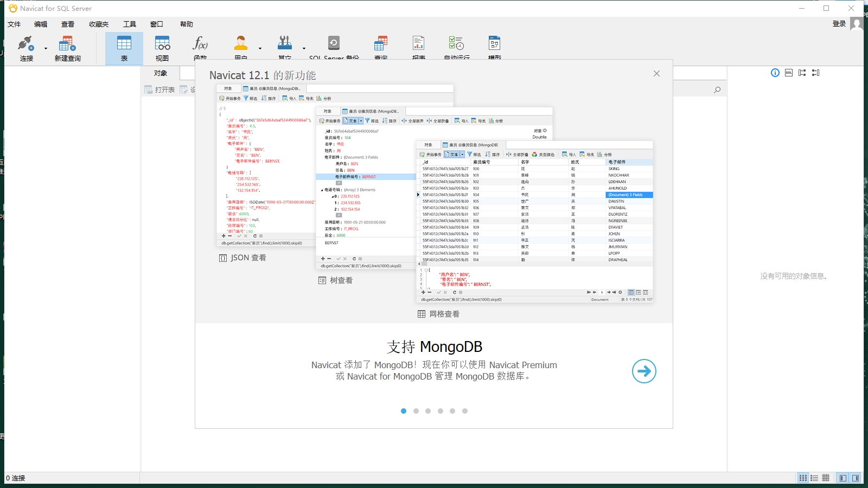Click the 打开表 button
The height and width of the screenshot is (488, 868).
(x=159, y=90)
